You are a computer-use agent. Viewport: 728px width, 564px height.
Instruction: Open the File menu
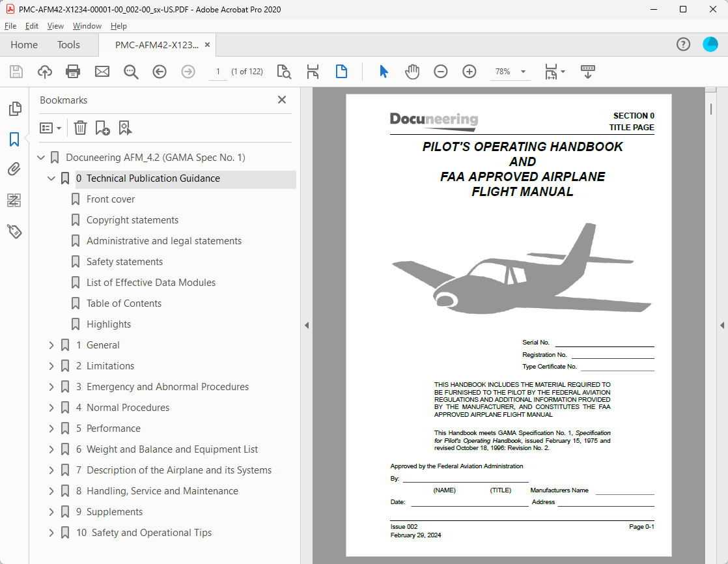pyautogui.click(x=10, y=26)
